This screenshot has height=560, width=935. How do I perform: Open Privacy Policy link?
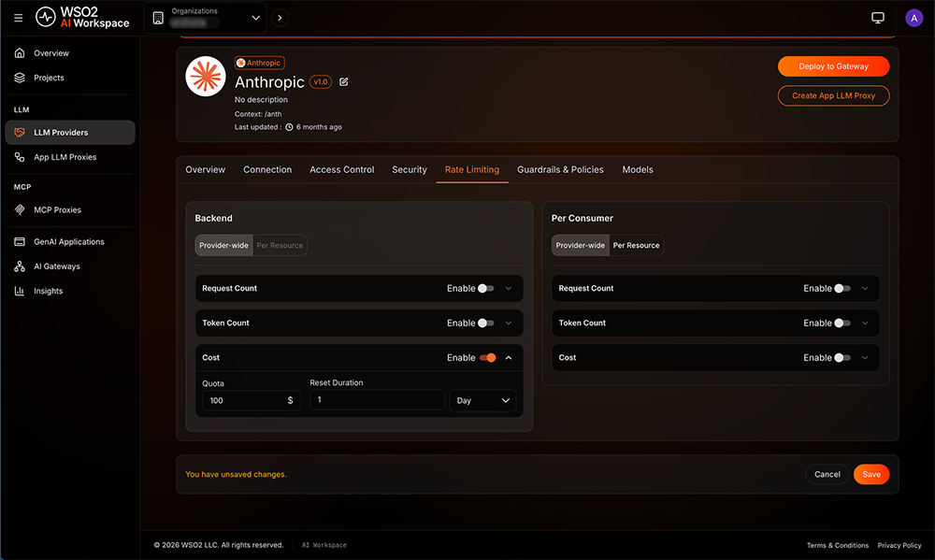899,545
